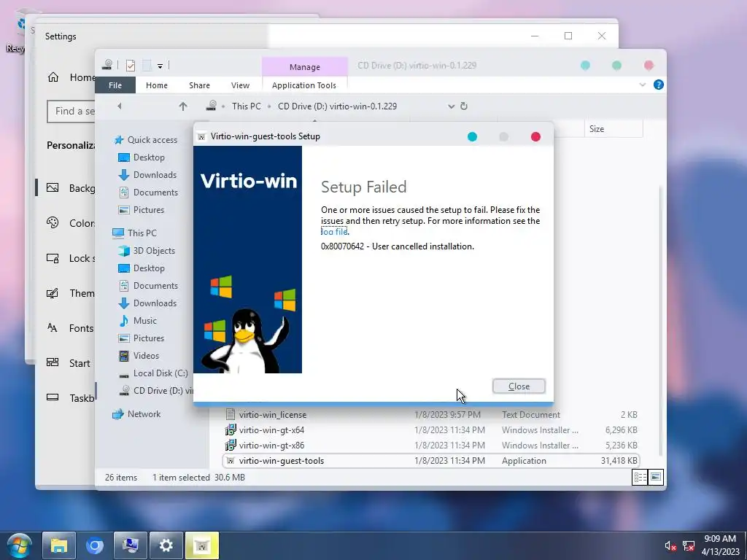Click muted volume tray icon

[x=670, y=545]
